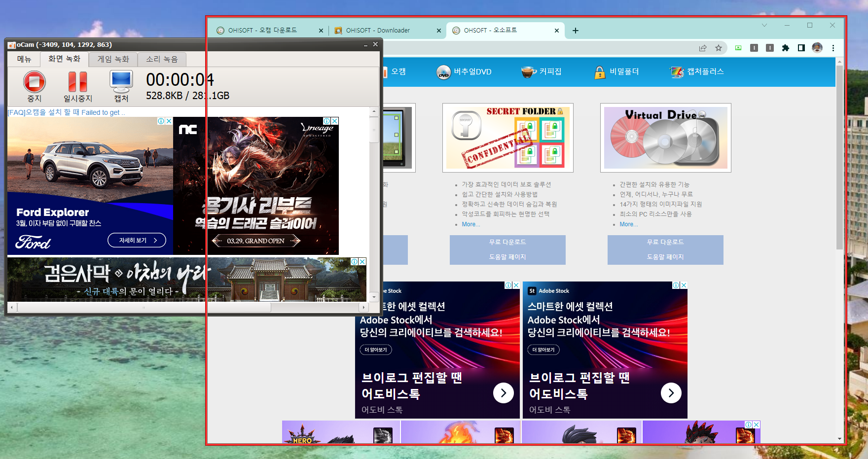Click 도움말 페이지 under Virtual Drive
This screenshot has width=868, height=459.
click(665, 257)
